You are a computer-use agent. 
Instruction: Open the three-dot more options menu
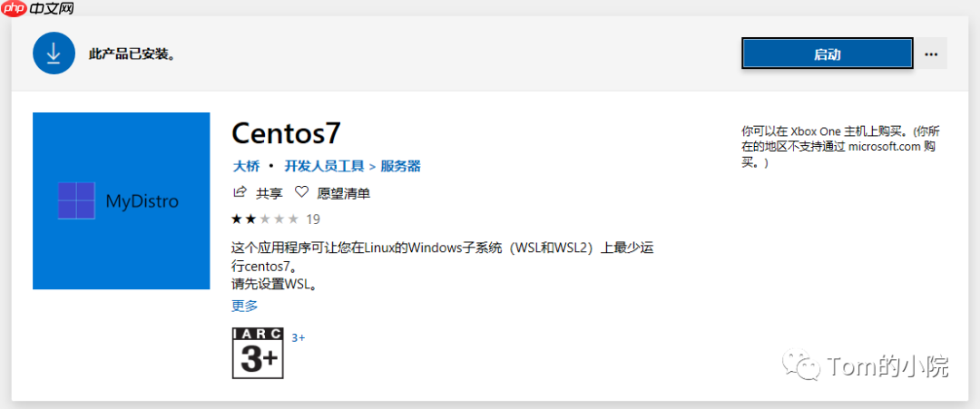[931, 54]
